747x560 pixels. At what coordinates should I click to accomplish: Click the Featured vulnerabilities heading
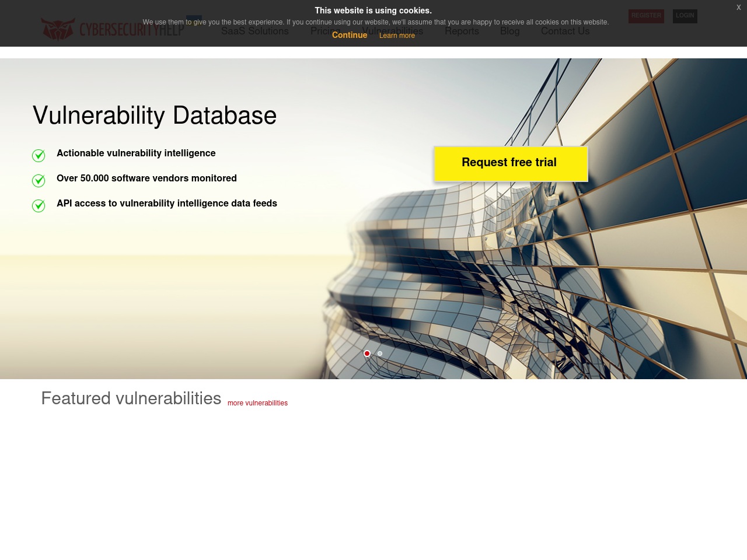coord(131,398)
